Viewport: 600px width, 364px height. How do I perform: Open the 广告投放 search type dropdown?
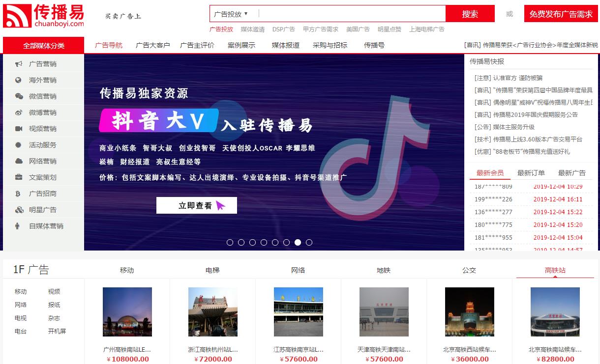coord(231,14)
